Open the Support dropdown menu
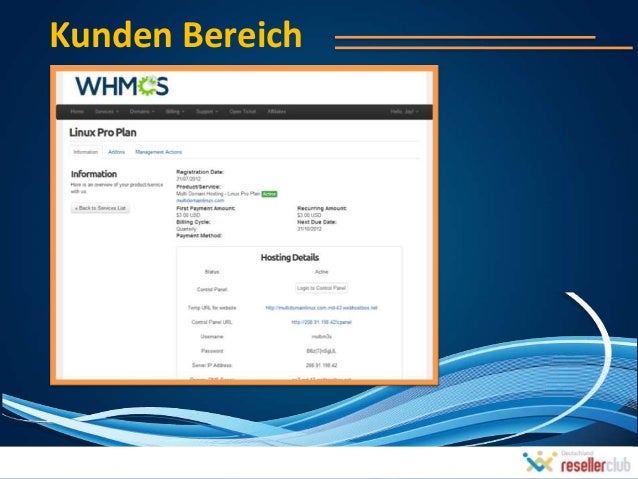The height and width of the screenshot is (479, 638). pos(207,112)
